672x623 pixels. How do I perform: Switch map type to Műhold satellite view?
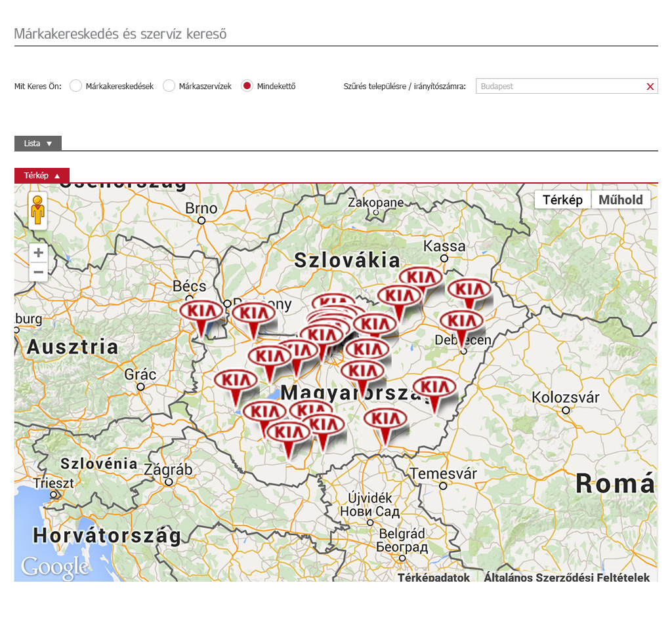click(621, 200)
